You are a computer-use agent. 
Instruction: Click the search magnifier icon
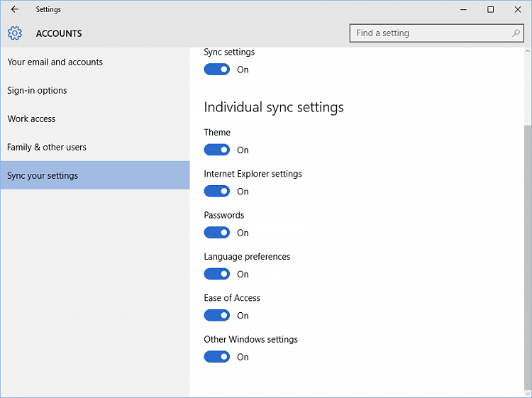point(516,33)
